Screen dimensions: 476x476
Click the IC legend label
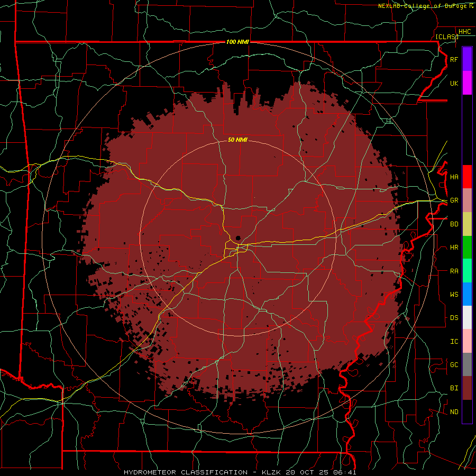click(x=454, y=342)
